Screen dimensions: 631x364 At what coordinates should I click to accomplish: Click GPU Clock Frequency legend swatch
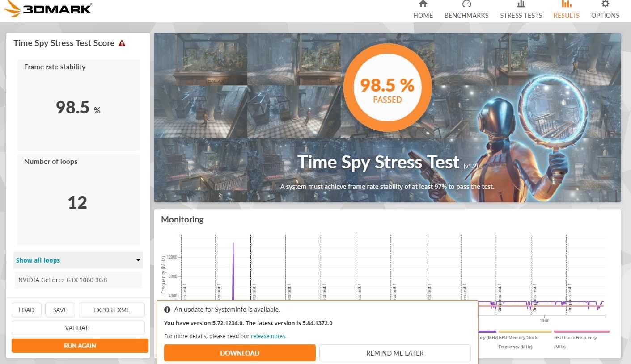click(581, 332)
